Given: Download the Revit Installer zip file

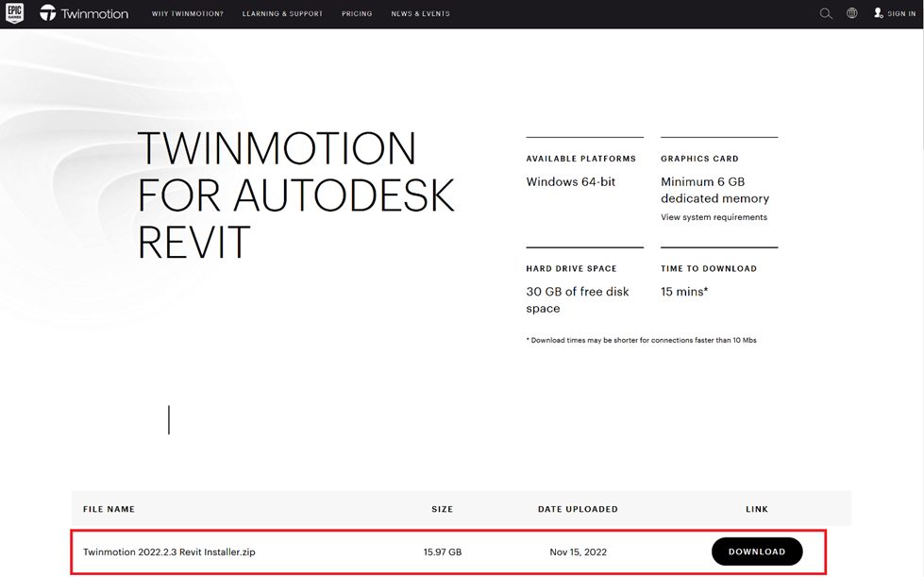Looking at the screenshot, I should (757, 552).
